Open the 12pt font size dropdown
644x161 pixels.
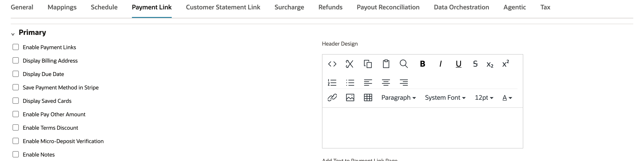point(484,97)
